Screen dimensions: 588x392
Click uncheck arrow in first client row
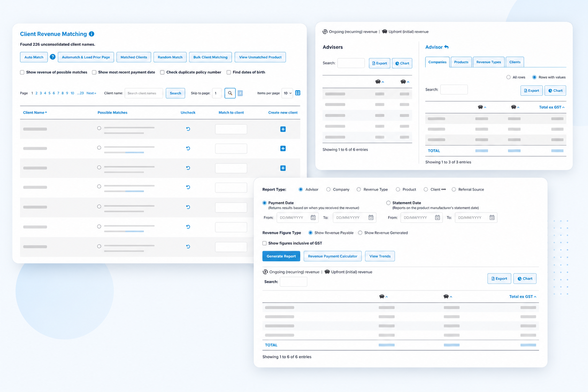point(188,129)
